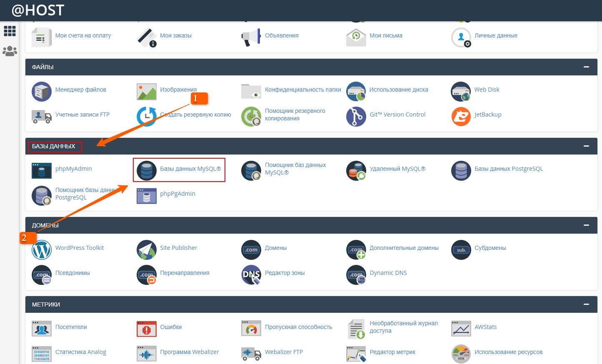602x364 pixels.
Task: Click the FTP Accounts truck icon
Action: tap(42, 117)
